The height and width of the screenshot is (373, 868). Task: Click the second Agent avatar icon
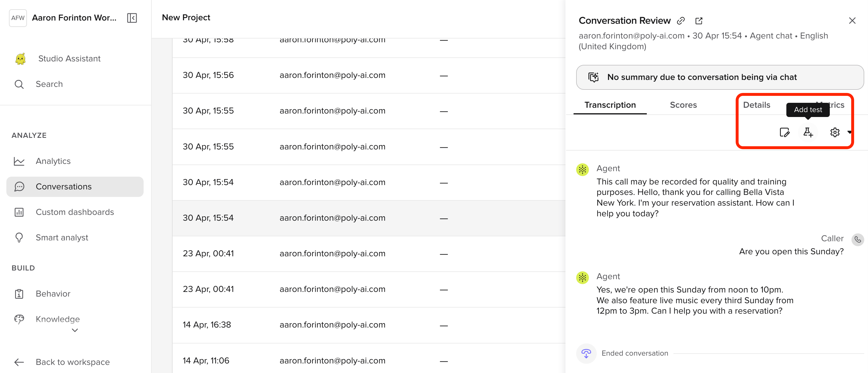(x=582, y=278)
